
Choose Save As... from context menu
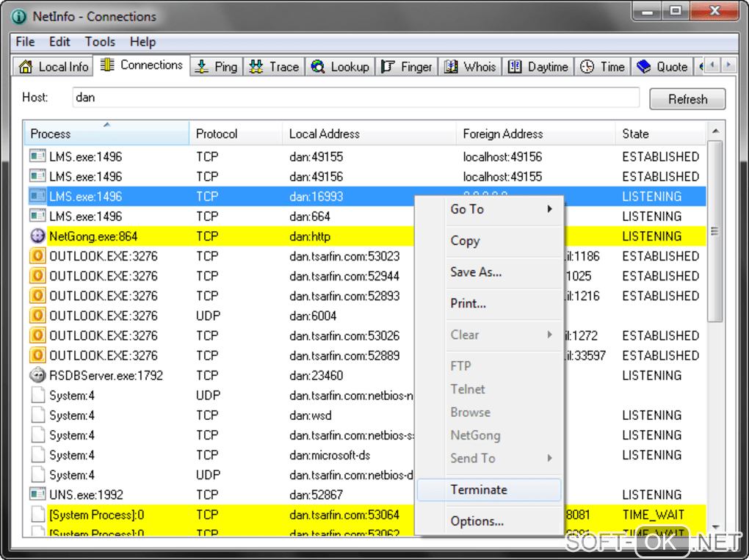489,272
